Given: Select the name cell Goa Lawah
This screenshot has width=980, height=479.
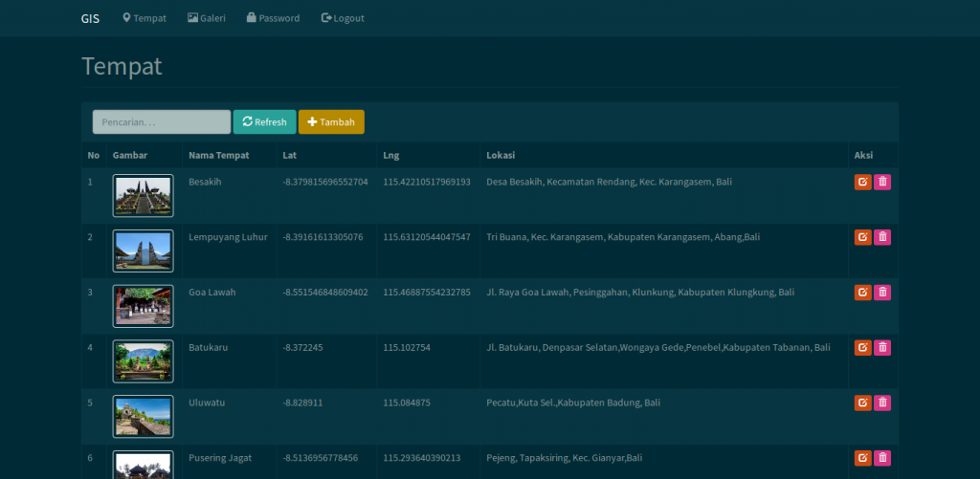Looking at the screenshot, I should pyautogui.click(x=212, y=293).
